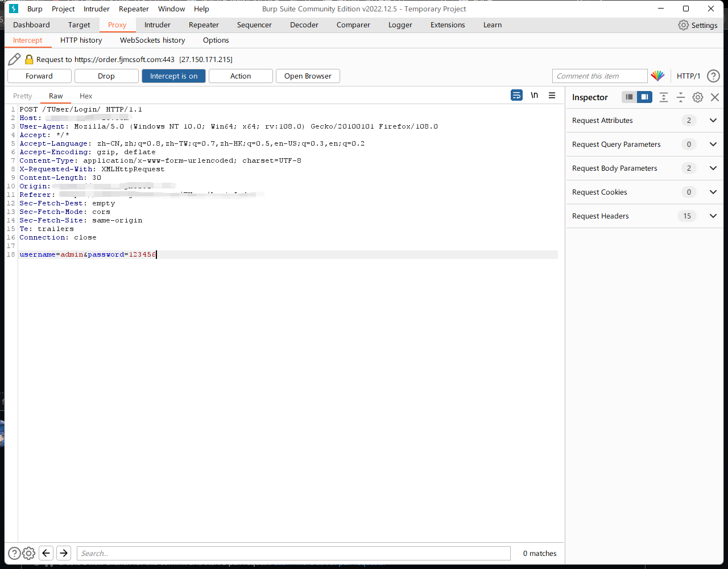Image resolution: width=728 pixels, height=569 pixels.
Task: Open the WebSockets history sub-tab
Action: [152, 40]
